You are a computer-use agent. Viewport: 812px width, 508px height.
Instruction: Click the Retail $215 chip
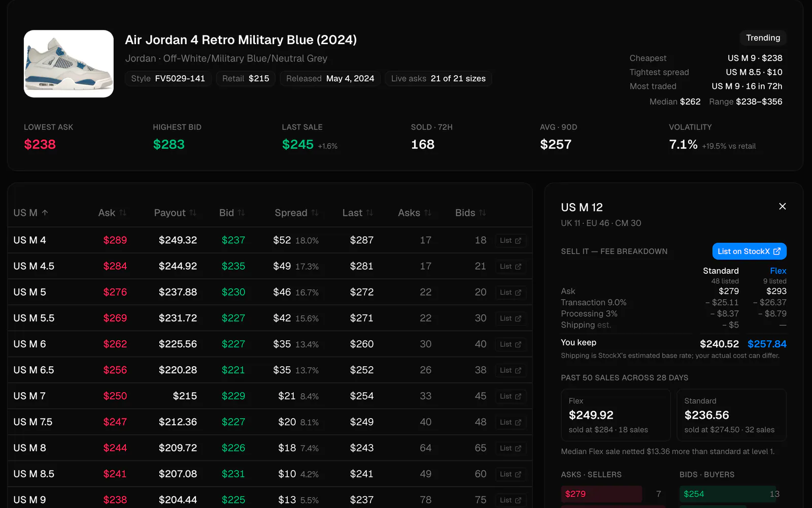tap(246, 78)
